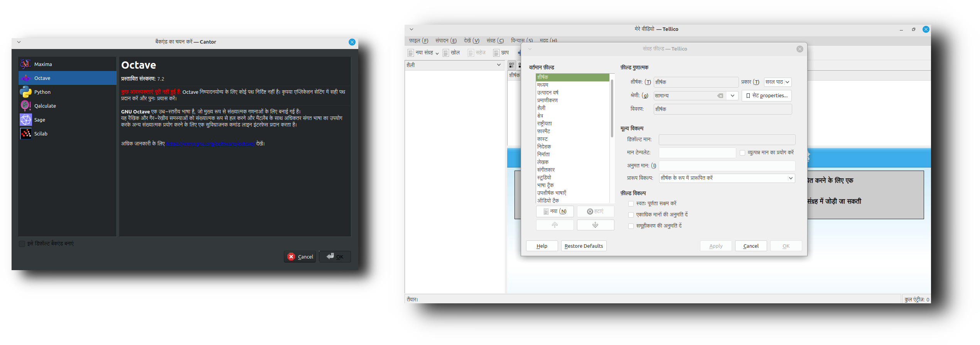Click the clear-text icon in the श्रेणी field
The height and width of the screenshot is (345, 980).
click(720, 96)
